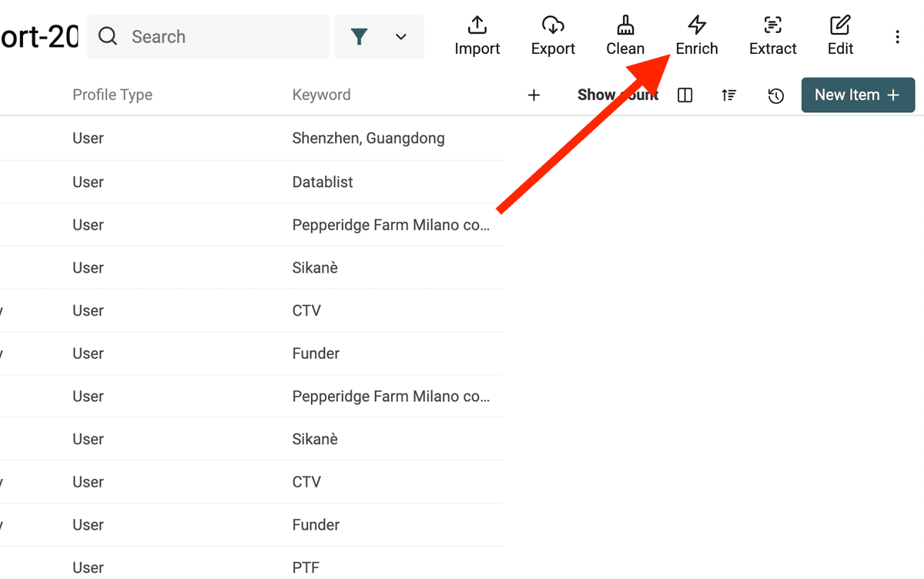Click User in the PTF row
This screenshot has width=924, height=579.
coord(88,568)
